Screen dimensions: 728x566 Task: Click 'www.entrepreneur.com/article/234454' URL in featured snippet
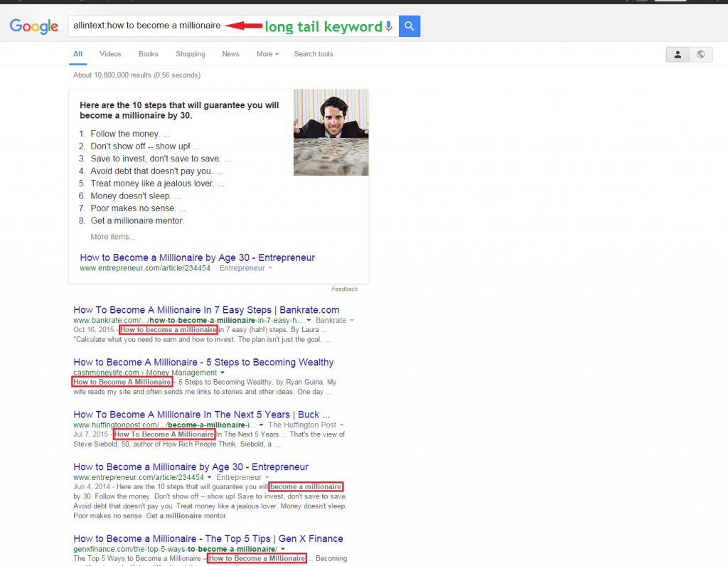(145, 268)
